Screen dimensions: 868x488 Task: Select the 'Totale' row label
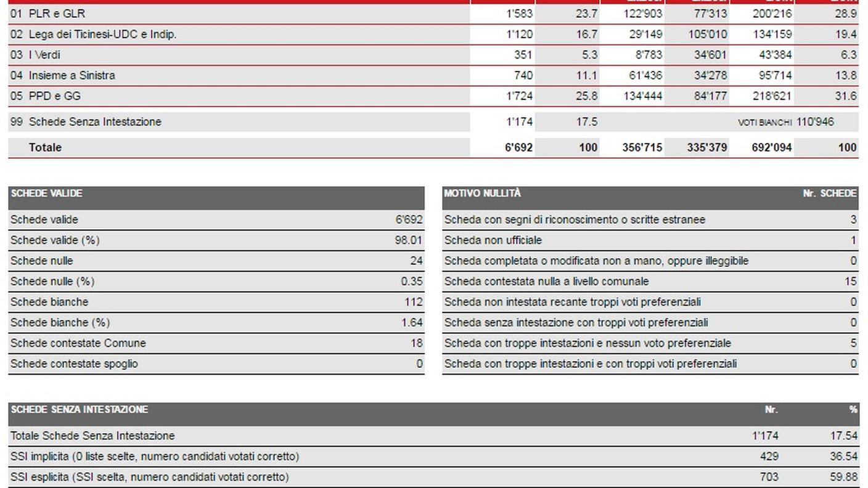(x=45, y=147)
